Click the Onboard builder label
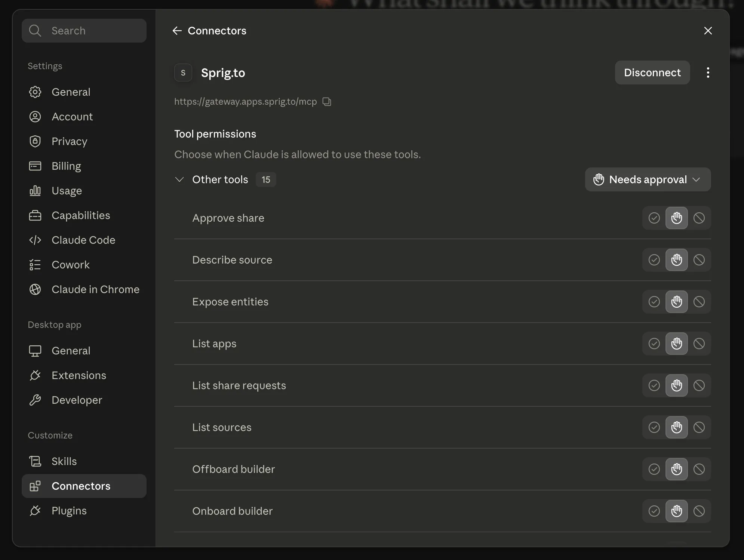The height and width of the screenshot is (560, 744). [232, 511]
